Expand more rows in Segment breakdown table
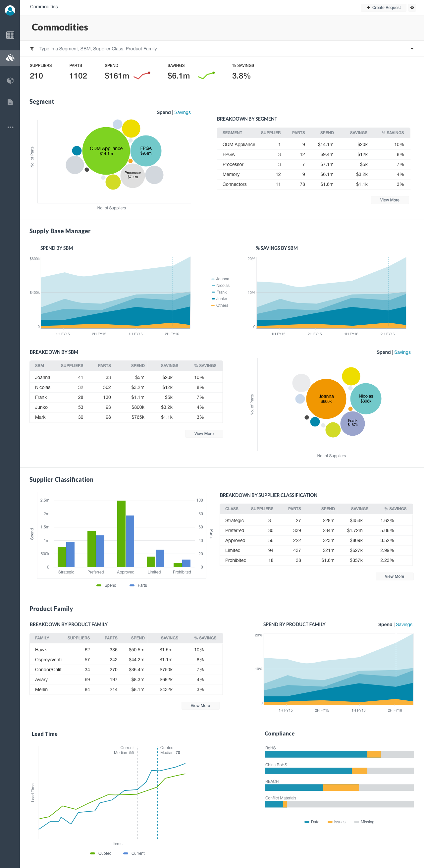 (390, 200)
